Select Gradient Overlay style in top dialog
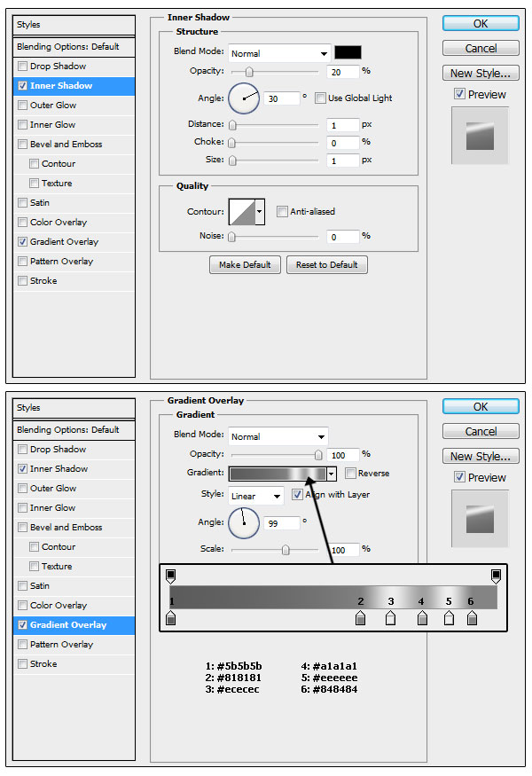Viewport: 532px width, 776px height. click(x=74, y=241)
